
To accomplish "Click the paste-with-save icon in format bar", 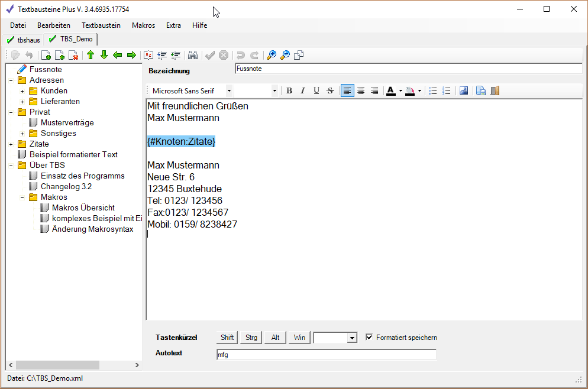I will [x=481, y=90].
